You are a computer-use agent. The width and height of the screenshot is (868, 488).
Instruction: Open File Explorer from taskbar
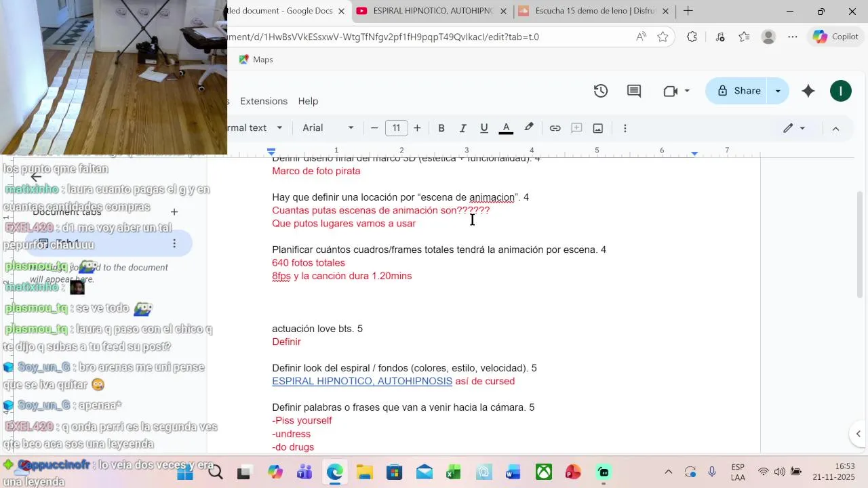364,472
